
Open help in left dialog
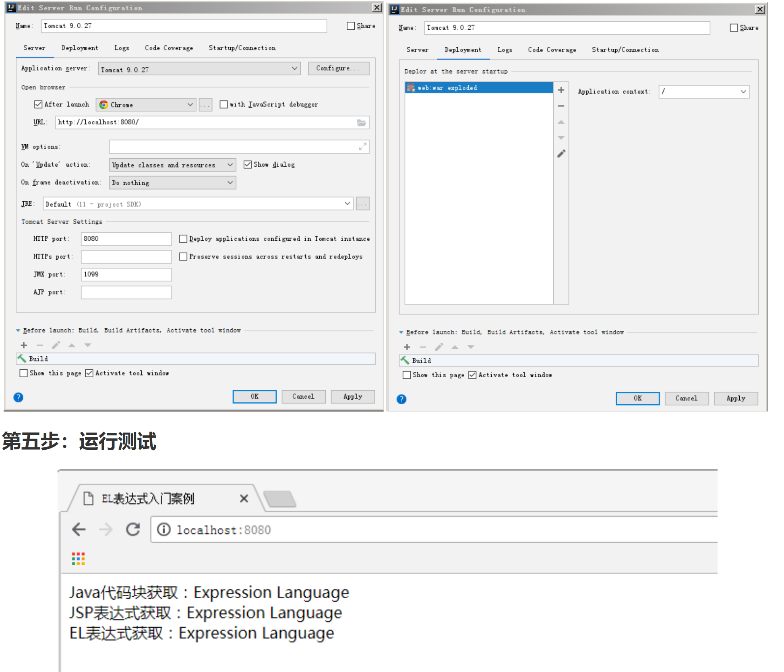click(18, 397)
